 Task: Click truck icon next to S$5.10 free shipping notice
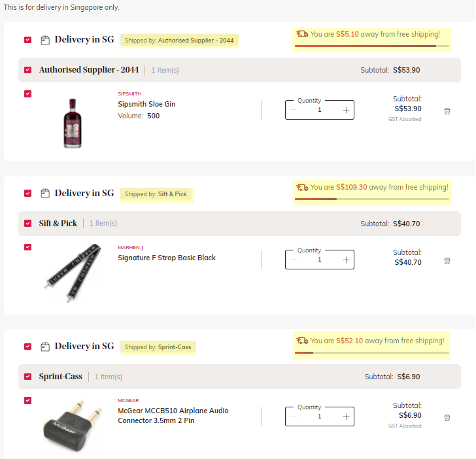pos(302,34)
